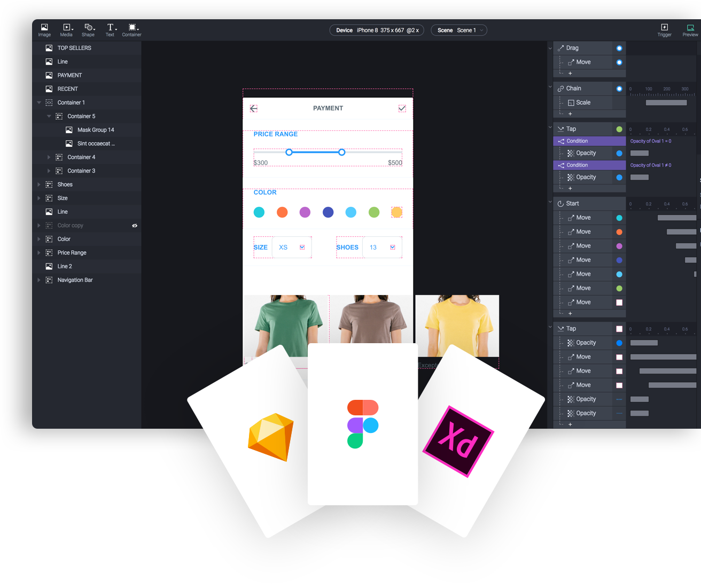Click the checkmark icon in PAYMENT header
The height and width of the screenshot is (588, 701).
(x=402, y=109)
